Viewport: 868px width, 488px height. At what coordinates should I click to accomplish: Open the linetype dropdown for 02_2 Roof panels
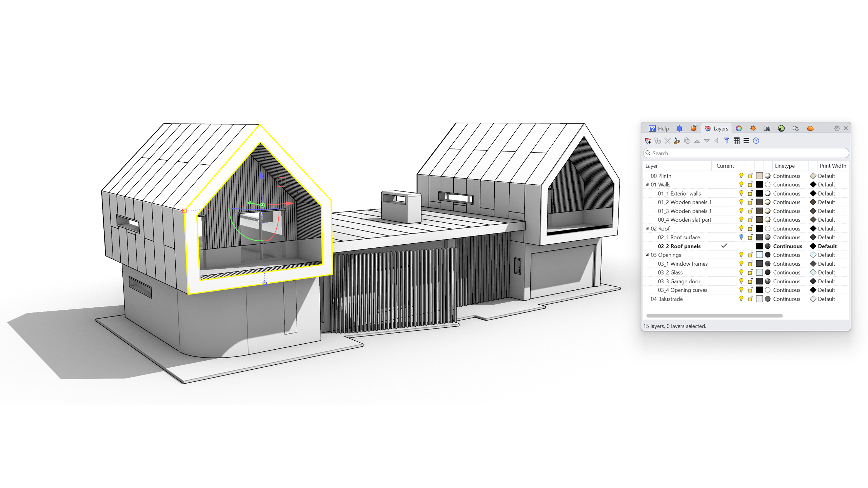(x=788, y=246)
